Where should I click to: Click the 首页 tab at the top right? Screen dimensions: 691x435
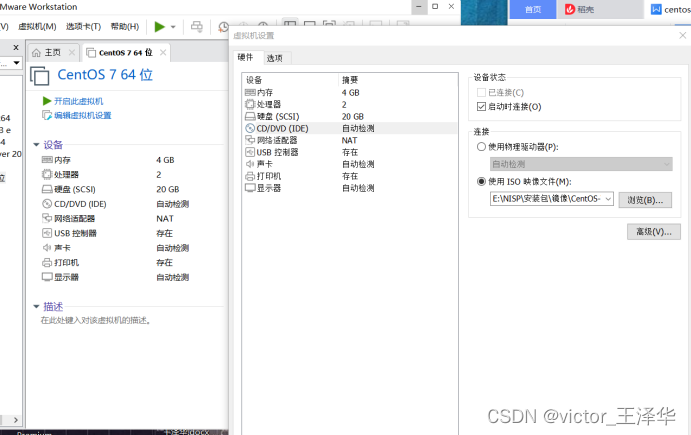(533, 9)
